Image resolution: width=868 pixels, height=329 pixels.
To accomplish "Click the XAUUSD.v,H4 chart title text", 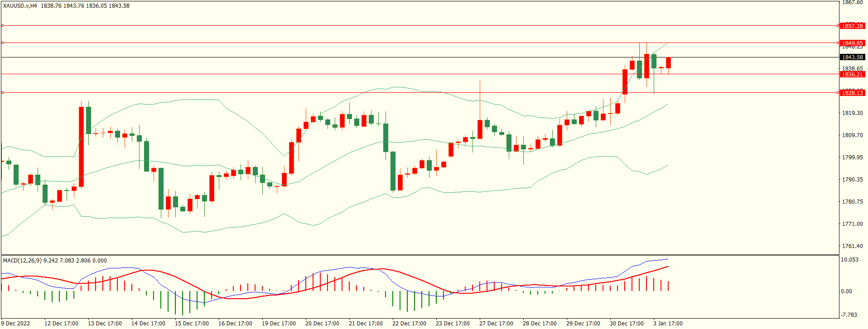I will [20, 6].
